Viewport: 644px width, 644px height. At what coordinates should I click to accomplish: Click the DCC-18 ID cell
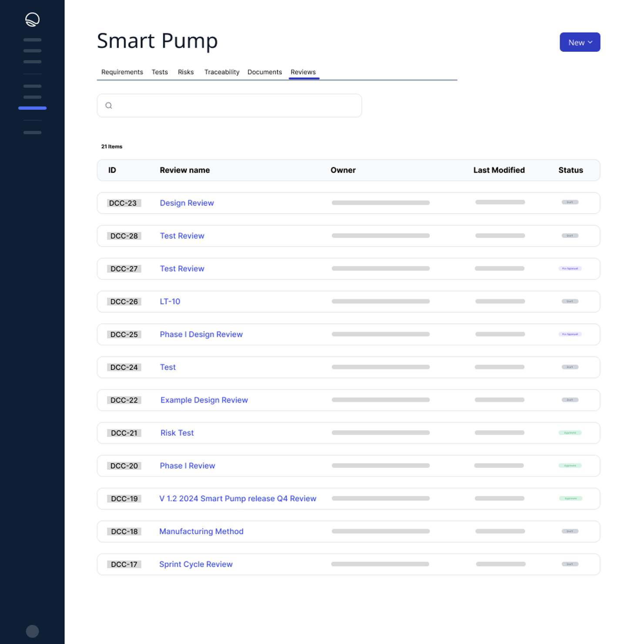[x=124, y=532]
